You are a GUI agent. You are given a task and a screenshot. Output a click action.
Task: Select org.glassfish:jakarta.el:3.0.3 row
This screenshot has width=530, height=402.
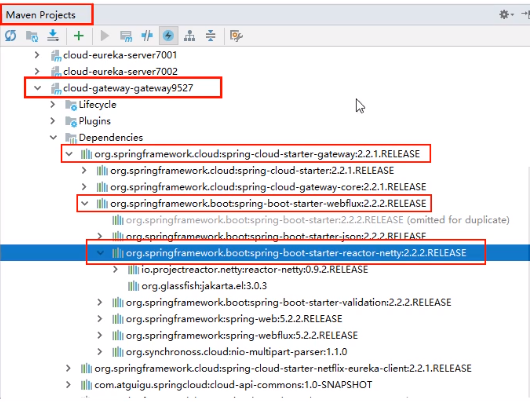point(204,286)
